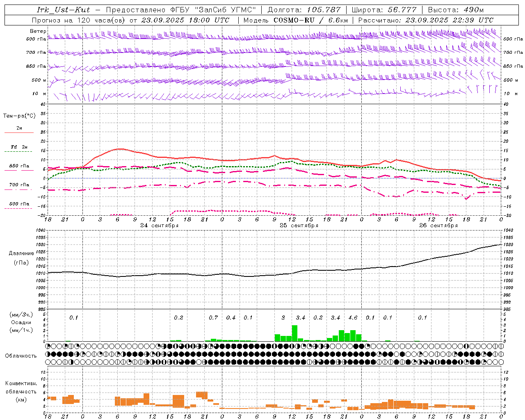Click the longitude value Долгота: 105.787
Screen dimensions: 525x420
pyautogui.click(x=304, y=10)
